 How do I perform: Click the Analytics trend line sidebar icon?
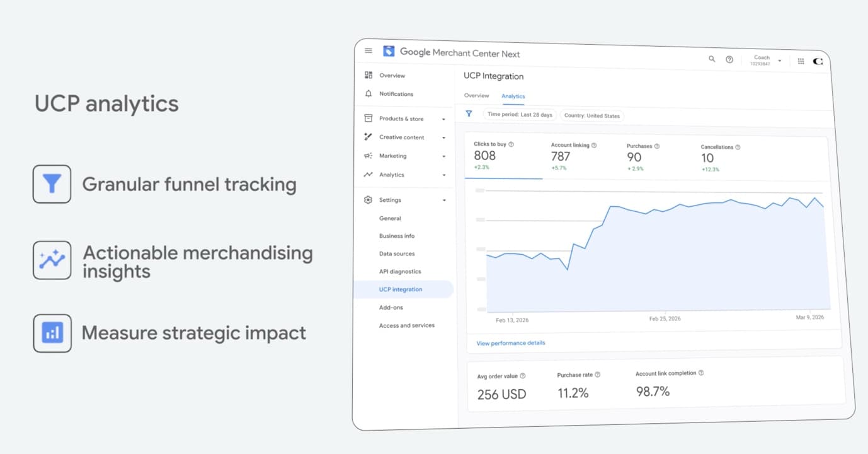pyautogui.click(x=368, y=175)
